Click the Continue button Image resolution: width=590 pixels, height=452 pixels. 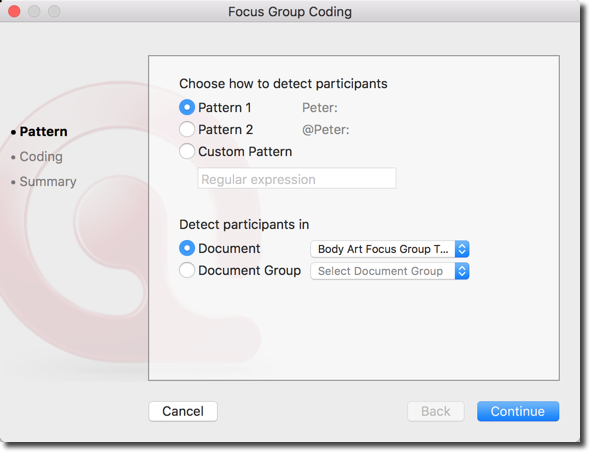(518, 411)
